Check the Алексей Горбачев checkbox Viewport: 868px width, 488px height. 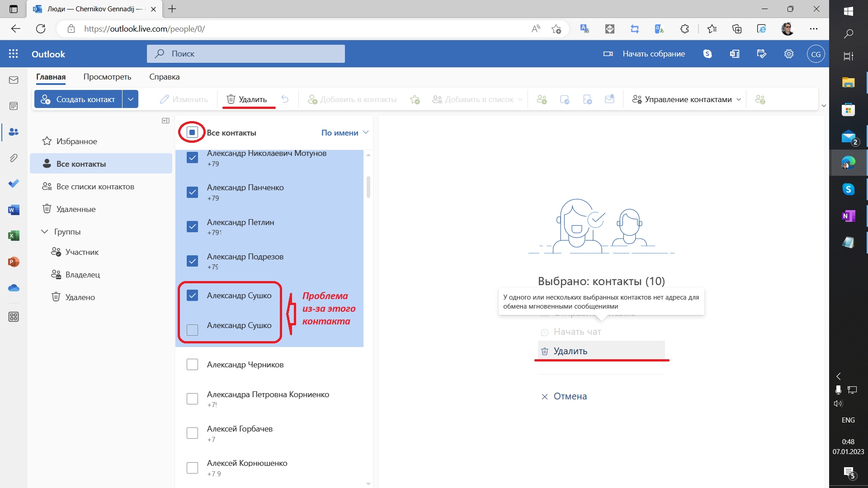(192, 433)
